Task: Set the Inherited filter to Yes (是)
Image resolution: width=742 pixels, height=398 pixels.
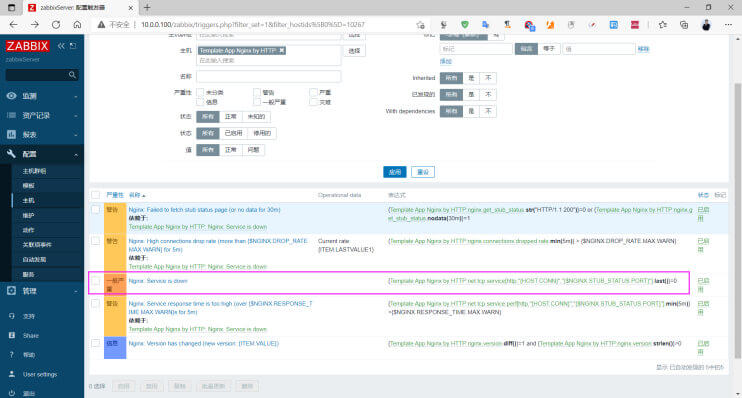Action: coord(471,78)
